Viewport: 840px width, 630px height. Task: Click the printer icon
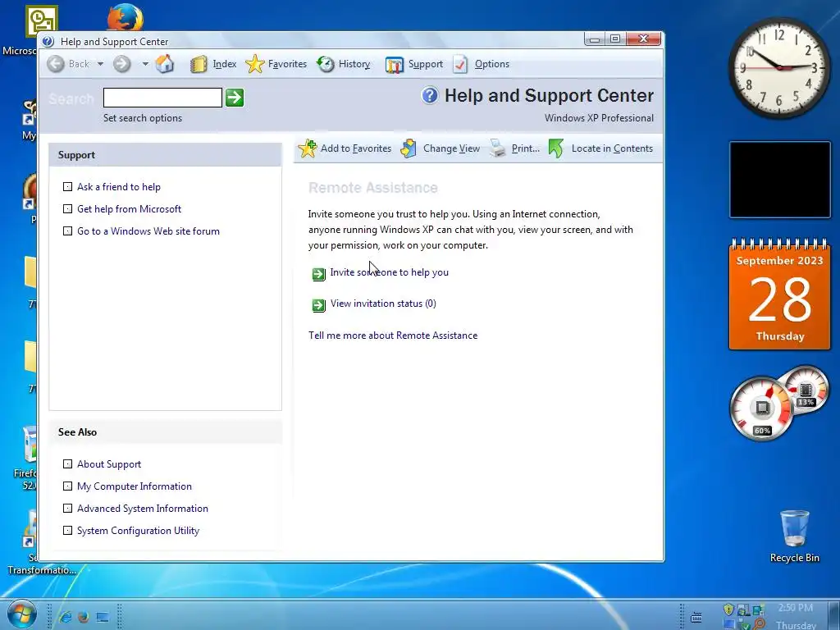[498, 148]
